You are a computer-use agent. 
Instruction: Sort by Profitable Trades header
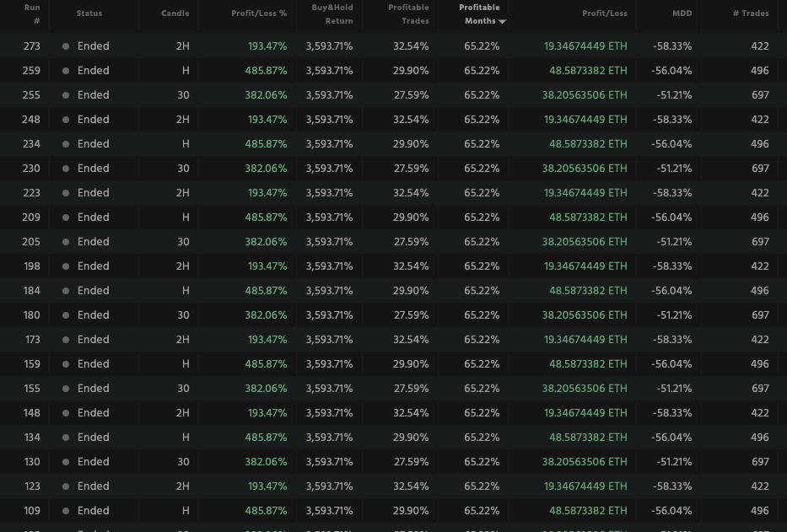tap(408, 14)
